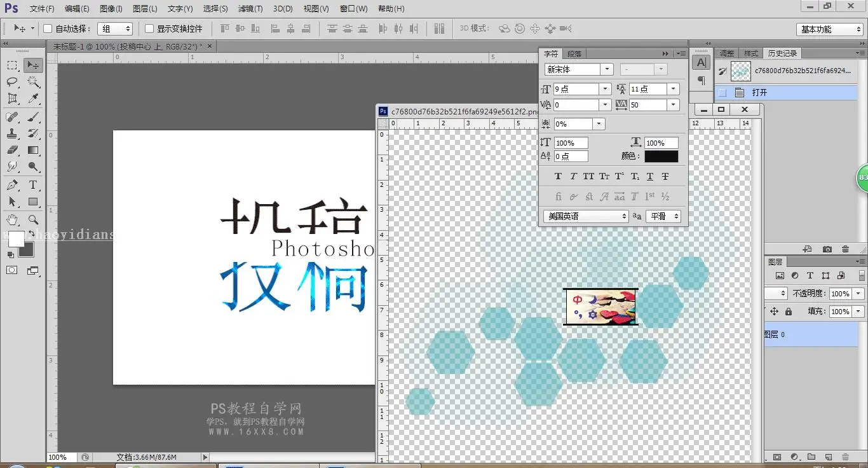Image resolution: width=868 pixels, height=468 pixels.
Task: Select the Magic Wand tool
Action: point(33,82)
